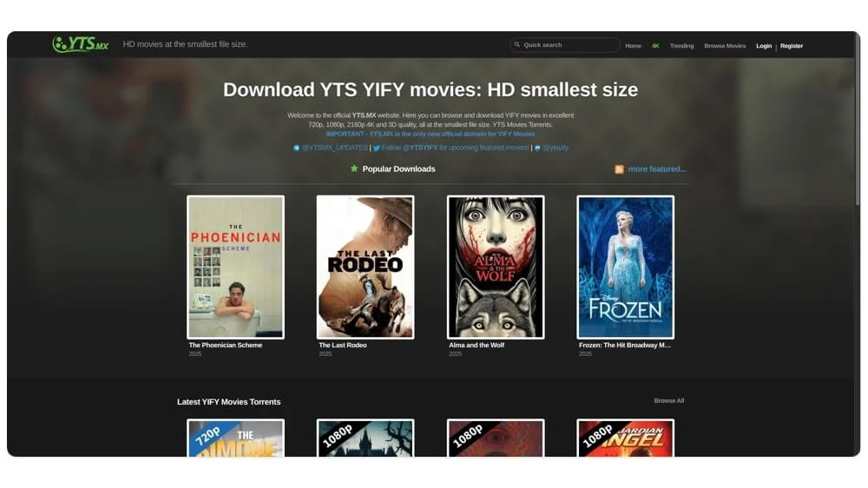The height and width of the screenshot is (488, 868).
Task: Open the 720p Simone movie thumbnail
Action: pos(236,439)
